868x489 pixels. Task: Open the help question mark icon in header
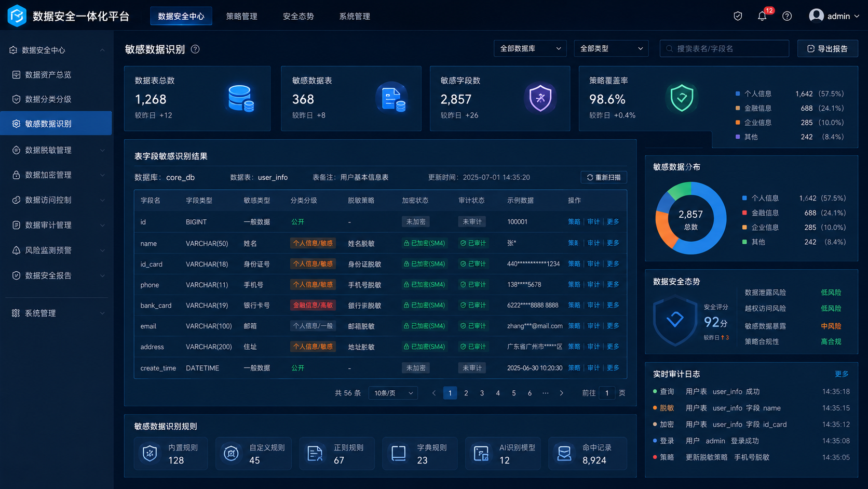(787, 16)
